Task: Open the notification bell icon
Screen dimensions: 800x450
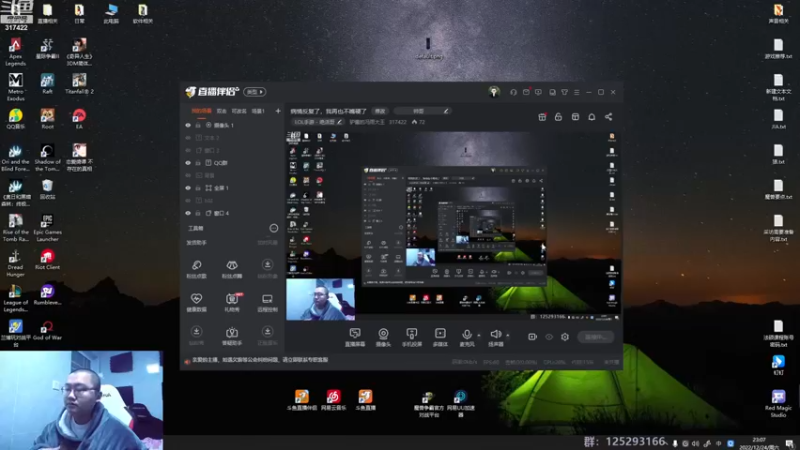Action: coord(592,117)
